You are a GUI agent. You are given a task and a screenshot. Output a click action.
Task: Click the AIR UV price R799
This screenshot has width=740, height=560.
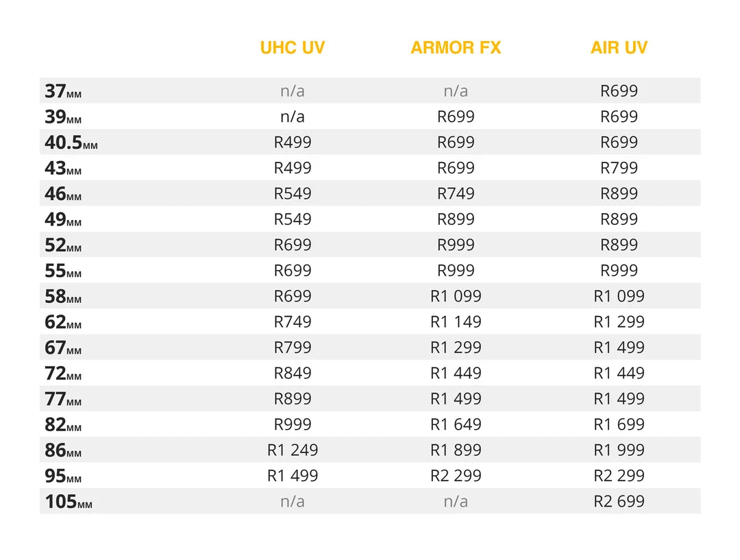pos(619,168)
